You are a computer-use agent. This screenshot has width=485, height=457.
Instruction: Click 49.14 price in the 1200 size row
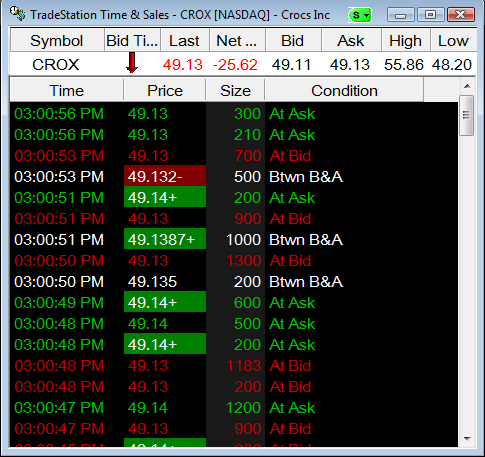tap(148, 408)
